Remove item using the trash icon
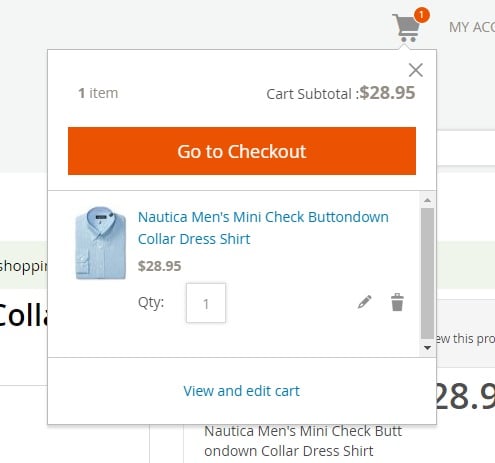495x463 pixels. 397,302
